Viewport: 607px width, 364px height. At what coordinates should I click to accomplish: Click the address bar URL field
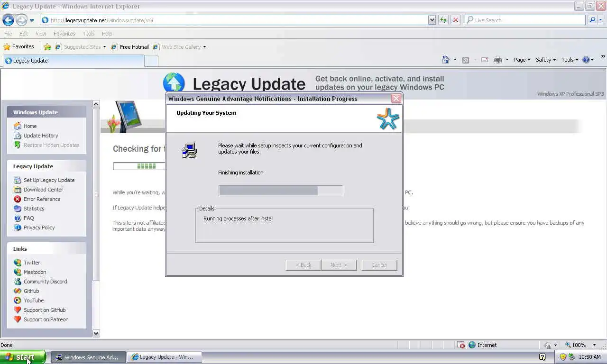tap(234, 20)
